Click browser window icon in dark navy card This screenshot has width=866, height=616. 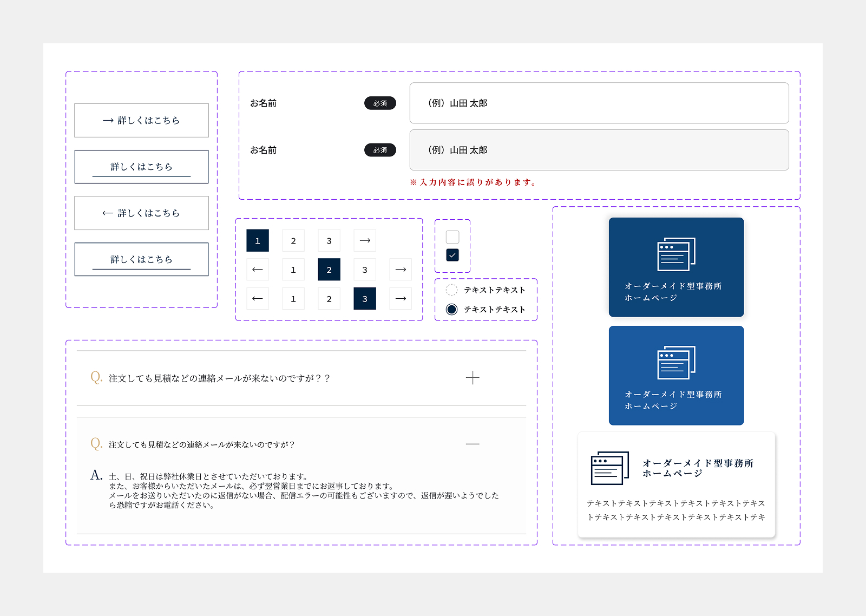pos(677,254)
